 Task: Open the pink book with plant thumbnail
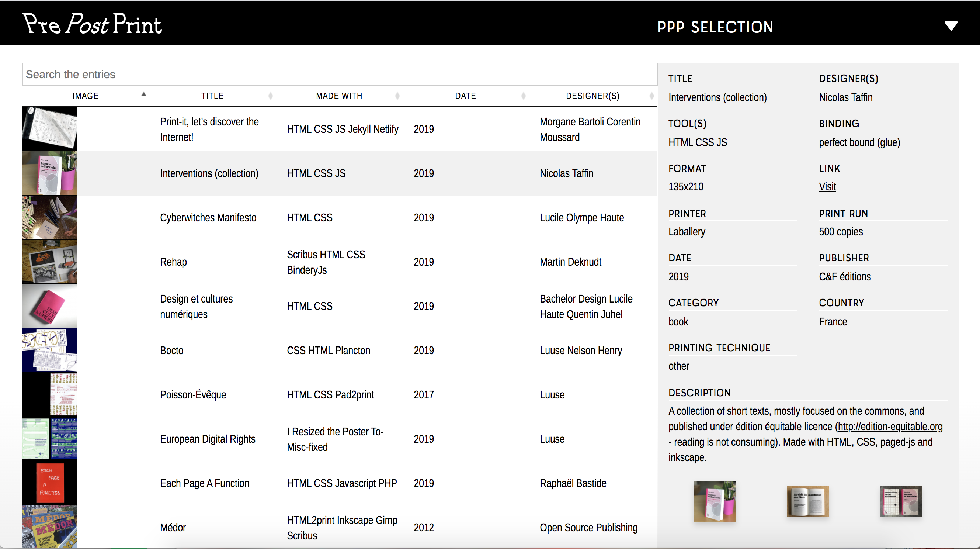tap(715, 501)
